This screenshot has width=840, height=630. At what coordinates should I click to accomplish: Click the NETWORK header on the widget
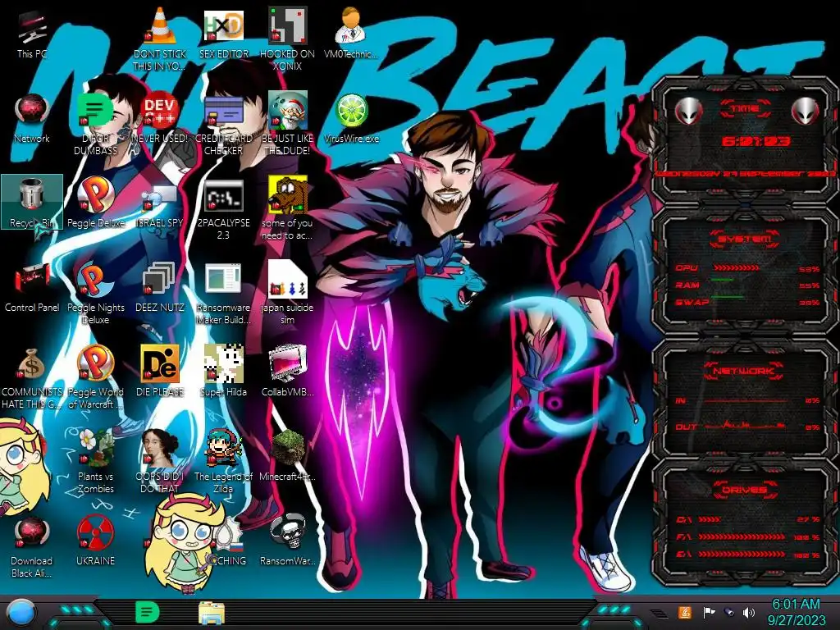745,371
